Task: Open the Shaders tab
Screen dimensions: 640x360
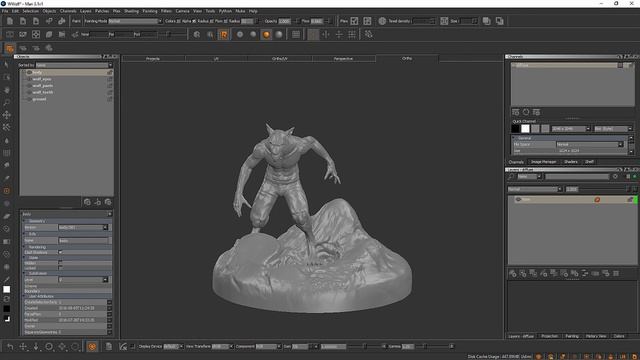Action: (571, 162)
